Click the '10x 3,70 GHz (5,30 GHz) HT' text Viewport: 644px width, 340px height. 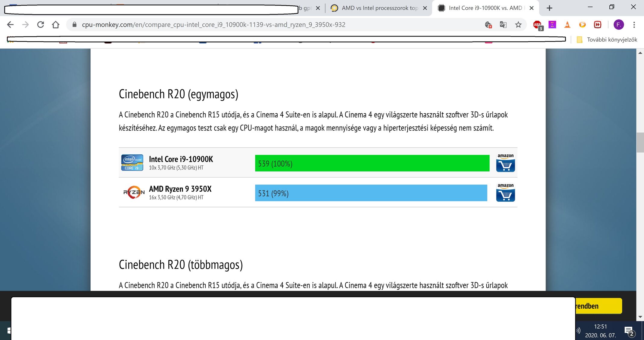point(176,168)
